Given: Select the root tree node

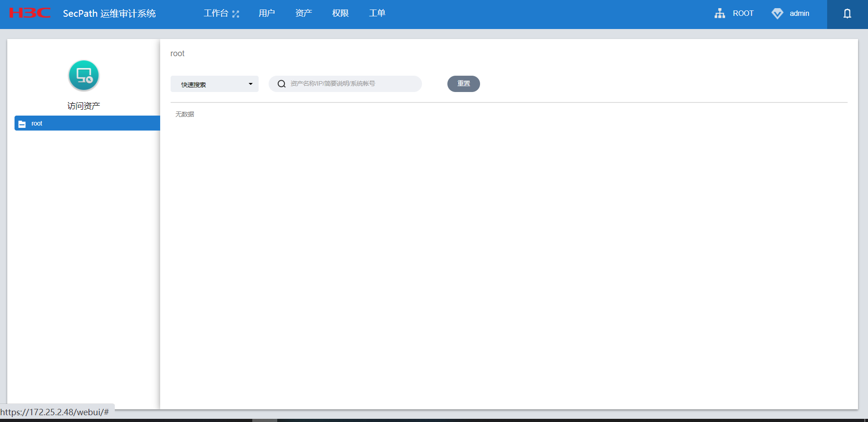Looking at the screenshot, I should (87, 123).
